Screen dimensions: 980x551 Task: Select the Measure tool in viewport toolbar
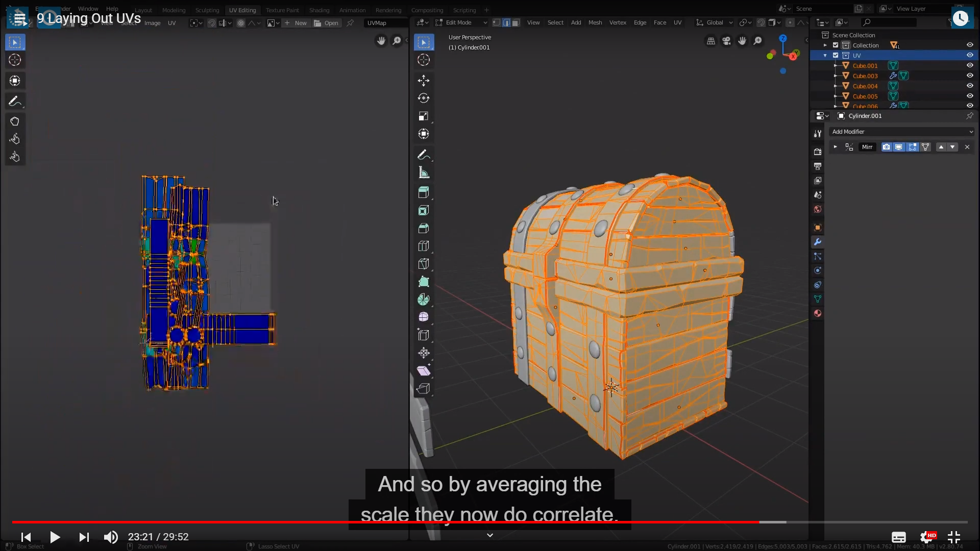[423, 173]
